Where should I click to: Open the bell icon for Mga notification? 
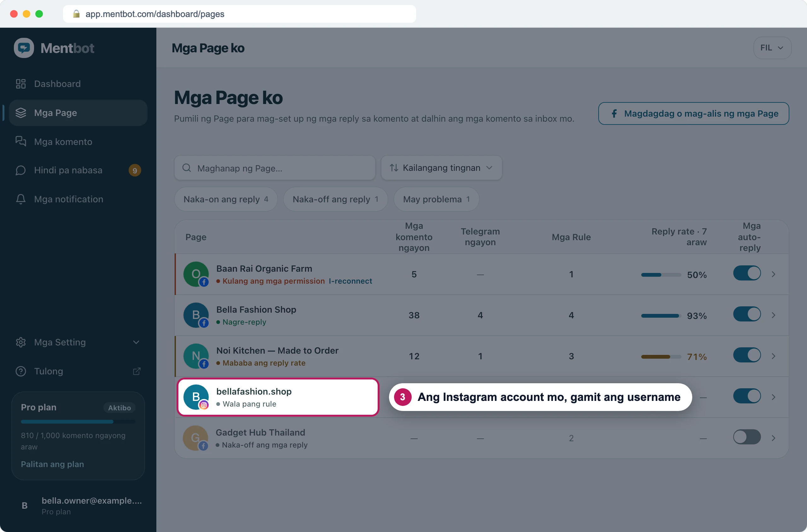21,199
